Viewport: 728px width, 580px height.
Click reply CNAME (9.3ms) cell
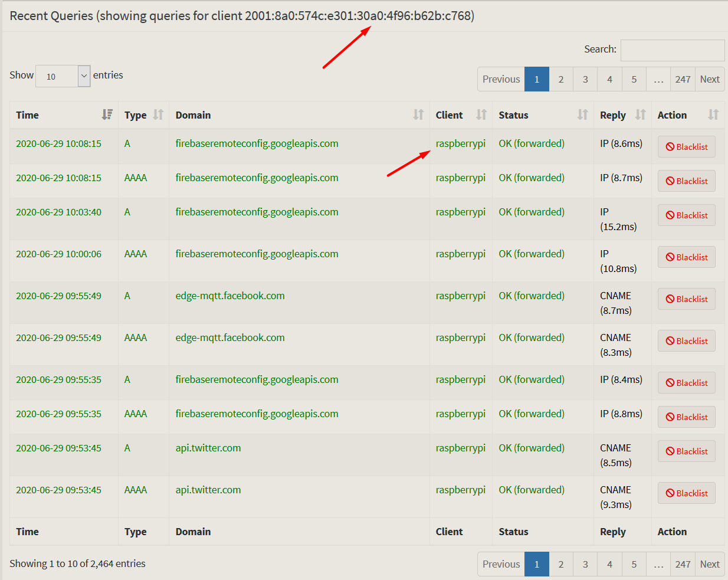pyautogui.click(x=616, y=497)
